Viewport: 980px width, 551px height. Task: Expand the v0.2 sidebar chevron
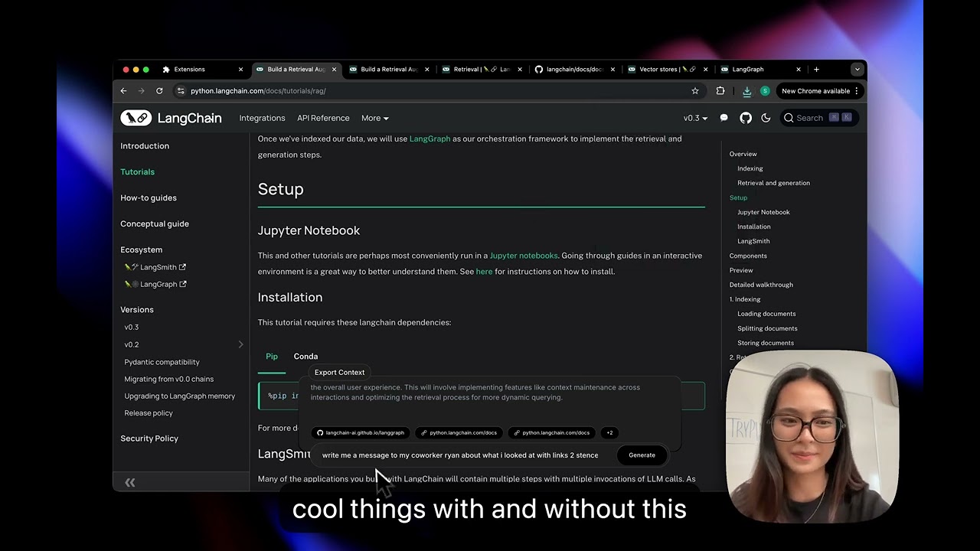240,344
